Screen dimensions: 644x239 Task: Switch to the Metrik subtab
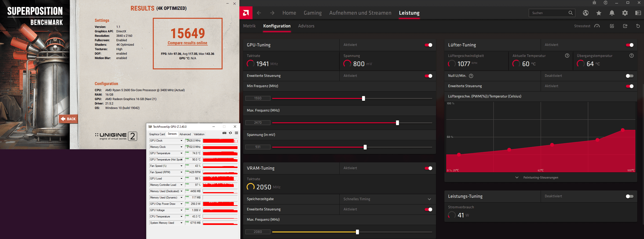[249, 26]
